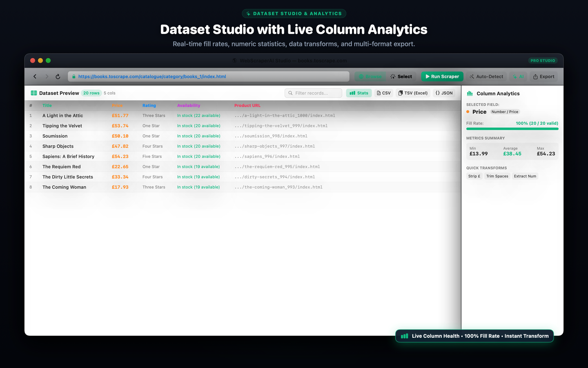Select the Title column header

(47, 105)
